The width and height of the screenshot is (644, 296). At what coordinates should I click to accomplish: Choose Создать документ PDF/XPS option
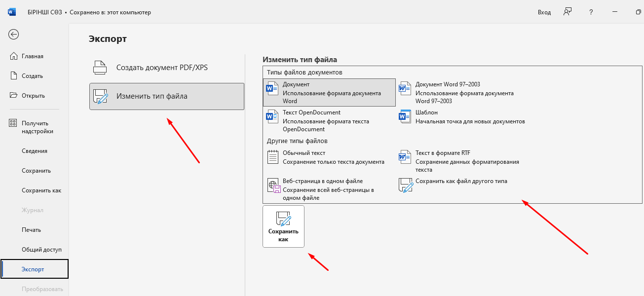pyautogui.click(x=167, y=68)
